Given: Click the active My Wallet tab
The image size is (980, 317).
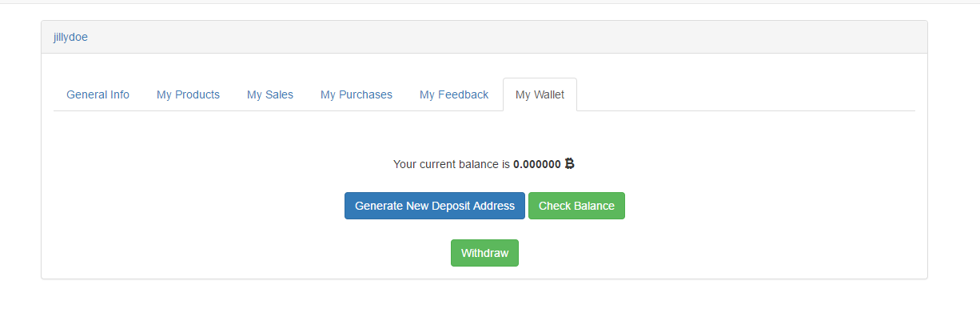Looking at the screenshot, I should pyautogui.click(x=540, y=94).
